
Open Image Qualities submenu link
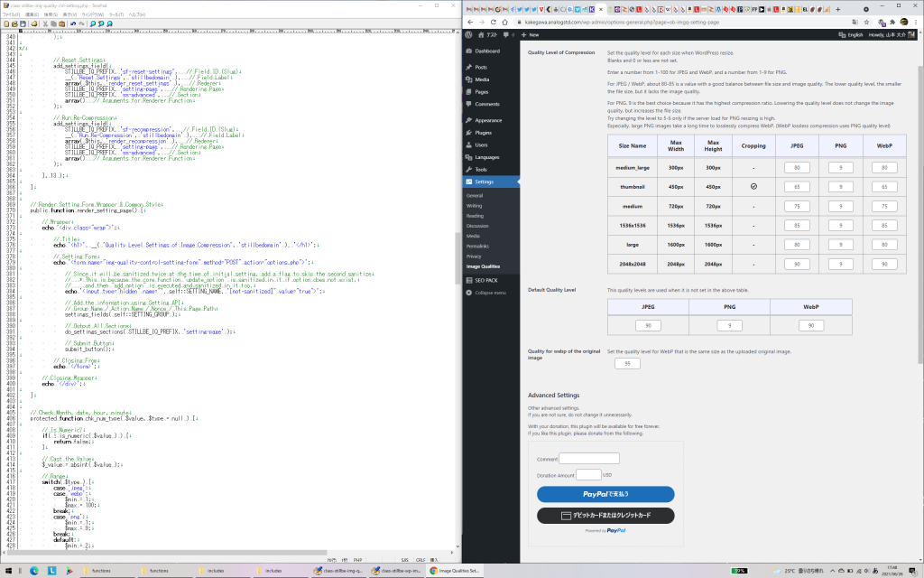pyautogui.click(x=484, y=266)
